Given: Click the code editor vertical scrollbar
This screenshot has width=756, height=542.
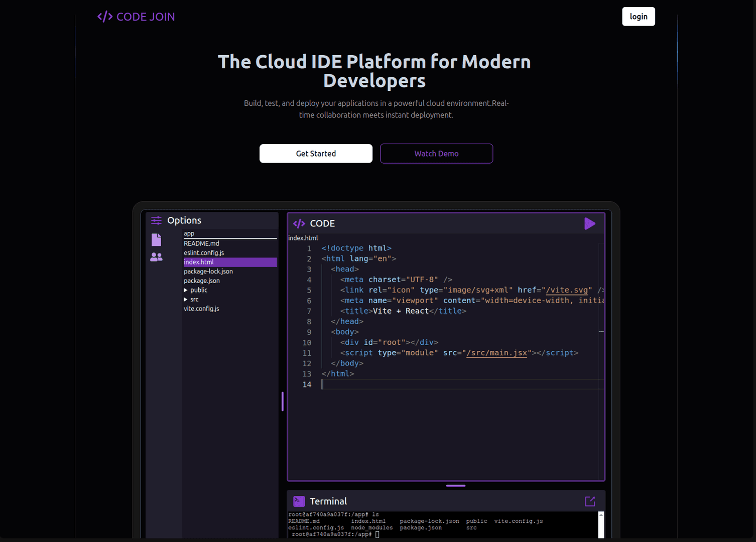Looking at the screenshot, I should tap(601, 361).
